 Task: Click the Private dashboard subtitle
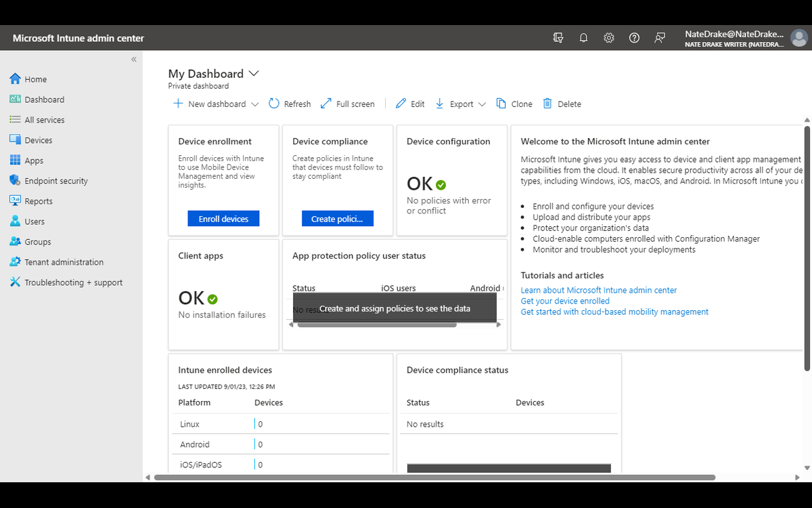198,86
